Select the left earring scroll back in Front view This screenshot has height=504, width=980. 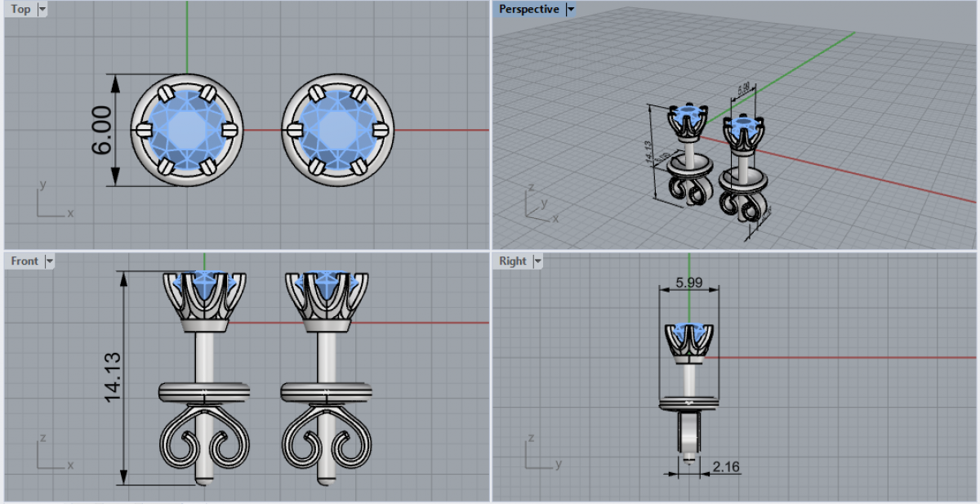(204, 438)
